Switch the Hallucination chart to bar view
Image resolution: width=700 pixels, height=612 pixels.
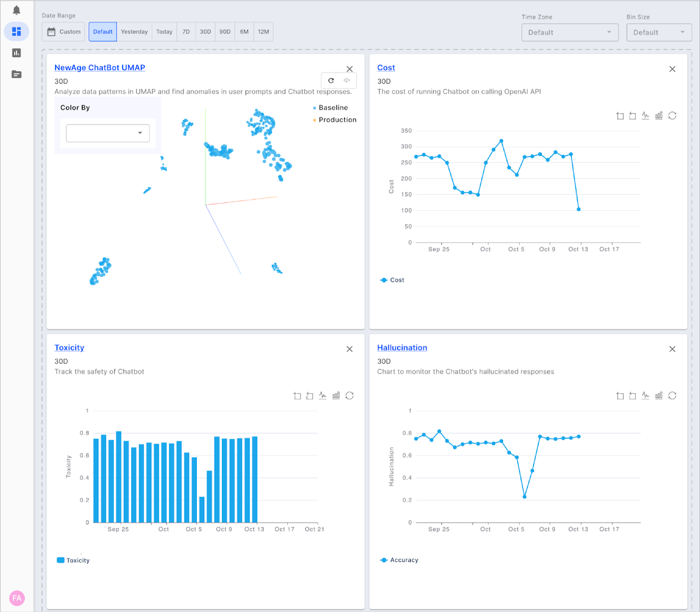click(x=658, y=395)
